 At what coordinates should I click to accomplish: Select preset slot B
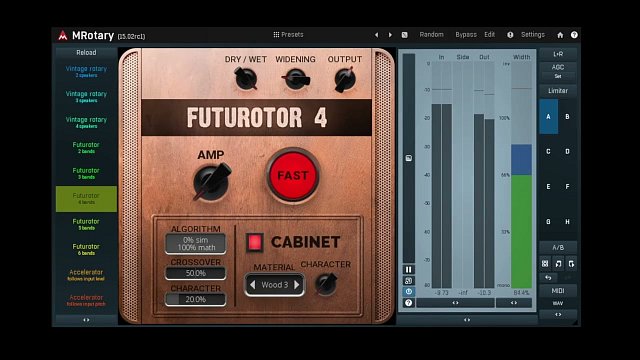(567, 117)
